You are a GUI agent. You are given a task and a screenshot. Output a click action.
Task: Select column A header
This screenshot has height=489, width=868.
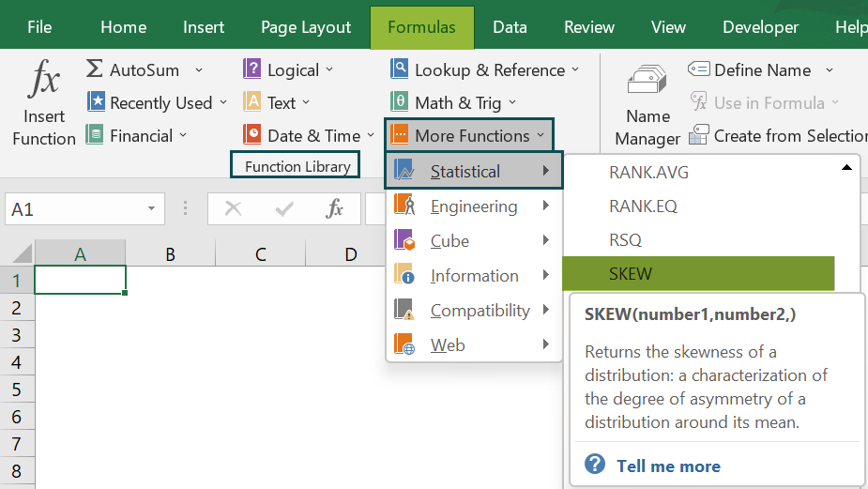point(81,253)
